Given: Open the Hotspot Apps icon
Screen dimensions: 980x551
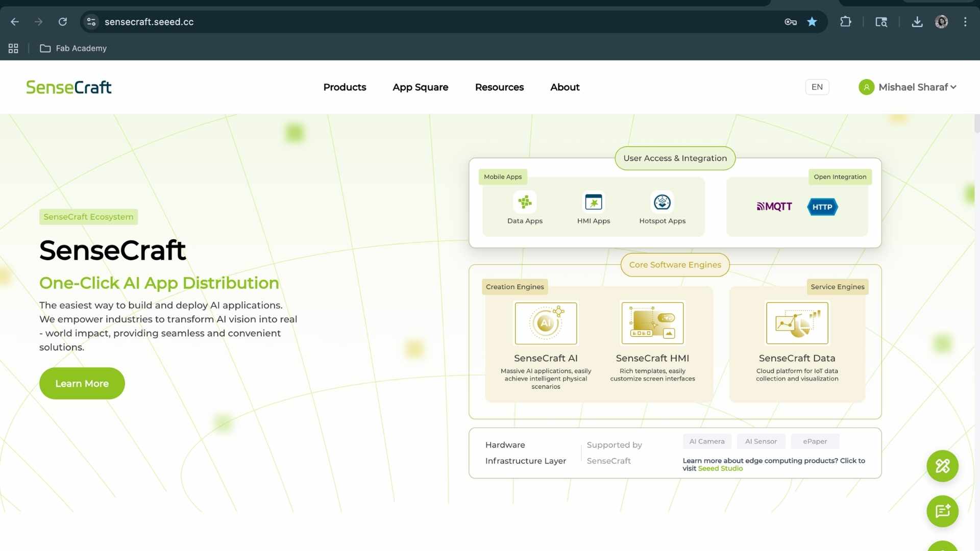Looking at the screenshot, I should (662, 203).
